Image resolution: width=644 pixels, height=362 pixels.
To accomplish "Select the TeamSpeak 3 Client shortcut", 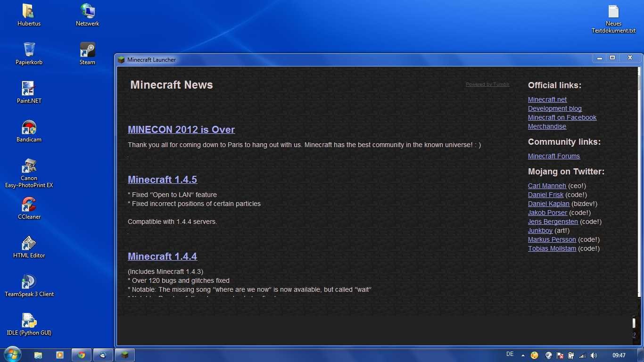I will pos(29,285).
